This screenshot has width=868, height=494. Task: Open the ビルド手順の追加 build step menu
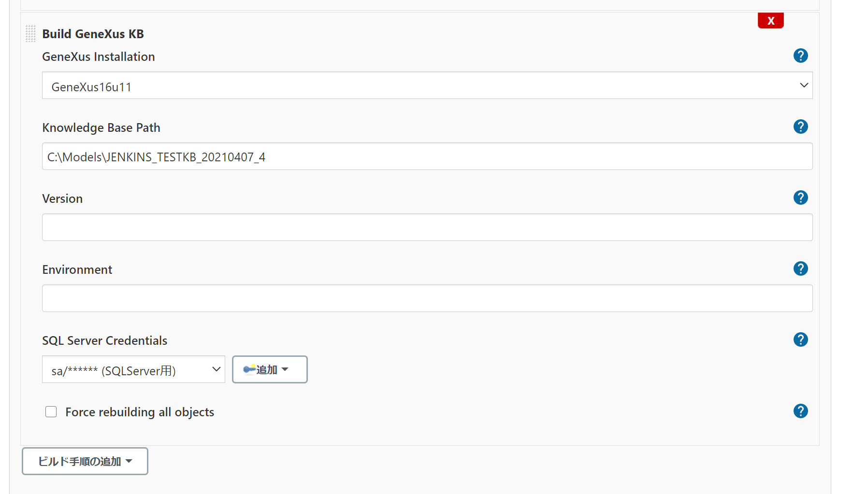click(x=85, y=461)
